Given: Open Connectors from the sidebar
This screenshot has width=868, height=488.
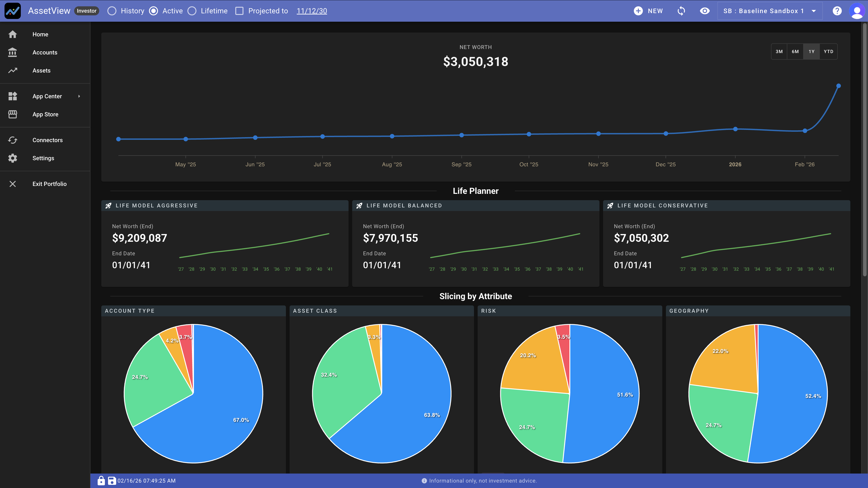Looking at the screenshot, I should coord(47,140).
